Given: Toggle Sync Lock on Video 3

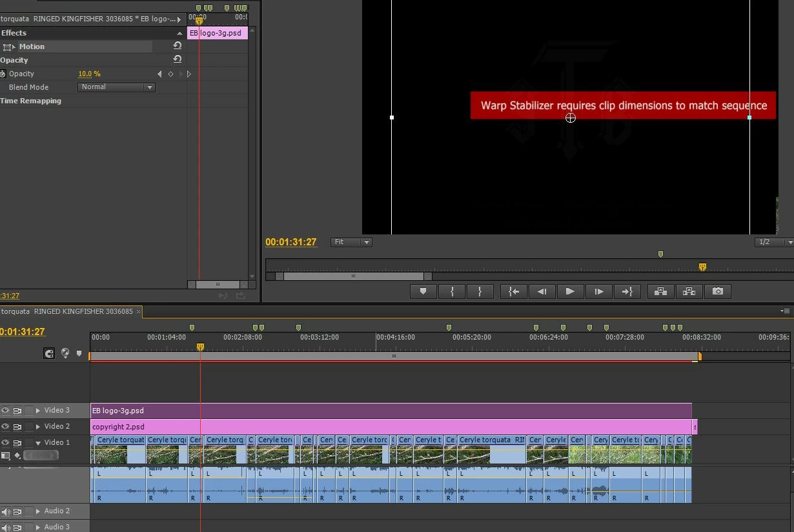Looking at the screenshot, I should pyautogui.click(x=17, y=411).
